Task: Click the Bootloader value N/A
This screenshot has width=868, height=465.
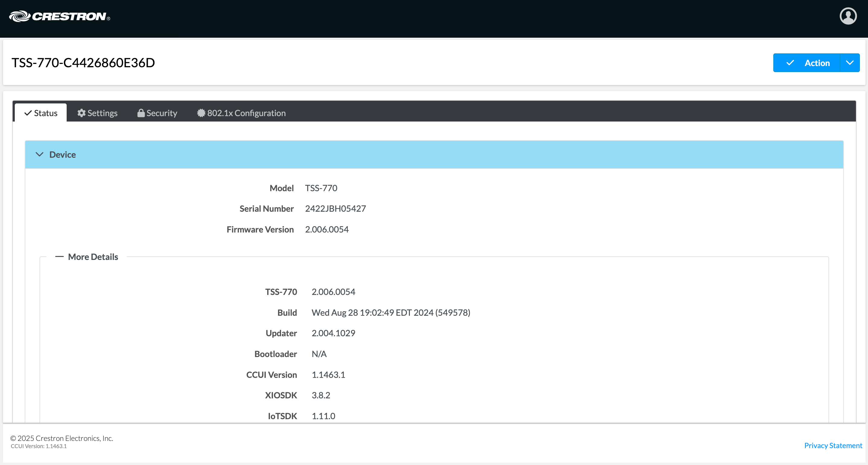Action: pos(319,354)
